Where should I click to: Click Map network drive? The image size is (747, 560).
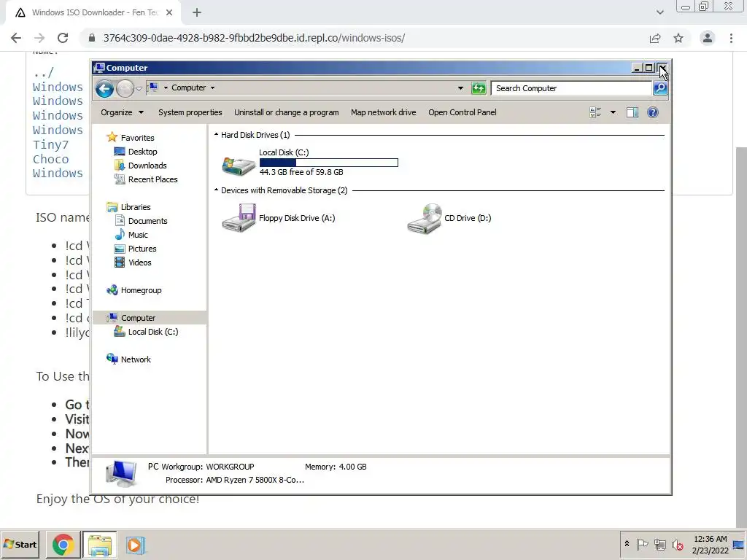coord(384,112)
